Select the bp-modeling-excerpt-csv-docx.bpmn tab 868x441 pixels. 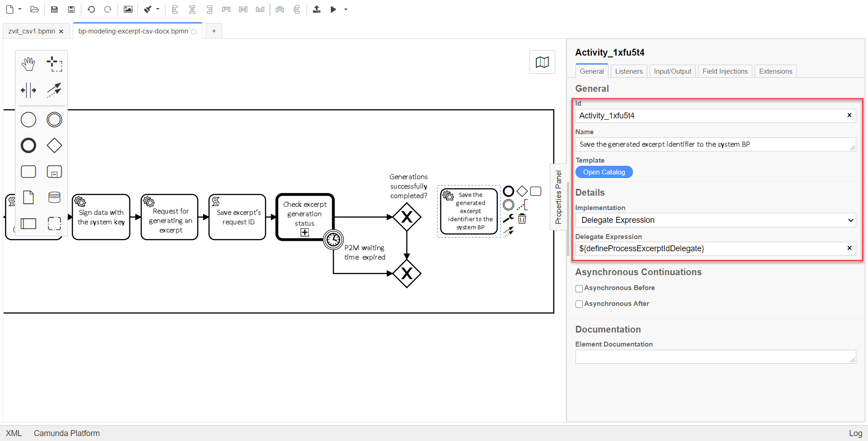[x=133, y=31]
